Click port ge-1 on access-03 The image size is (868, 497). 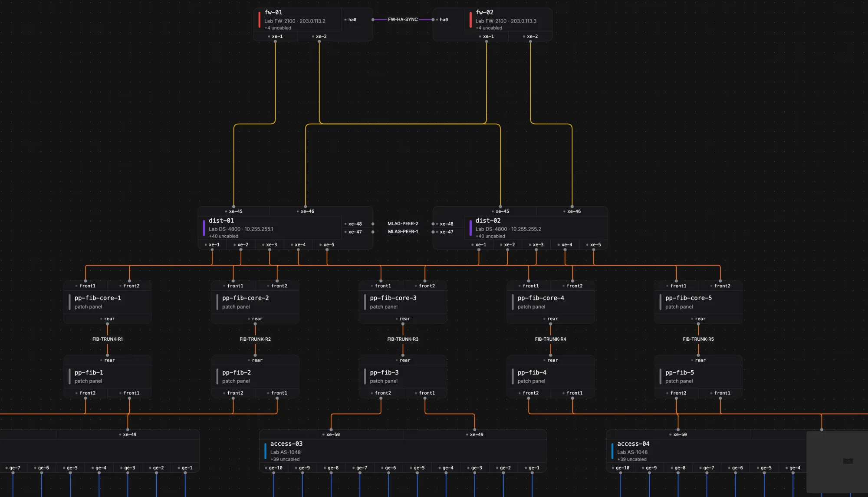532,468
